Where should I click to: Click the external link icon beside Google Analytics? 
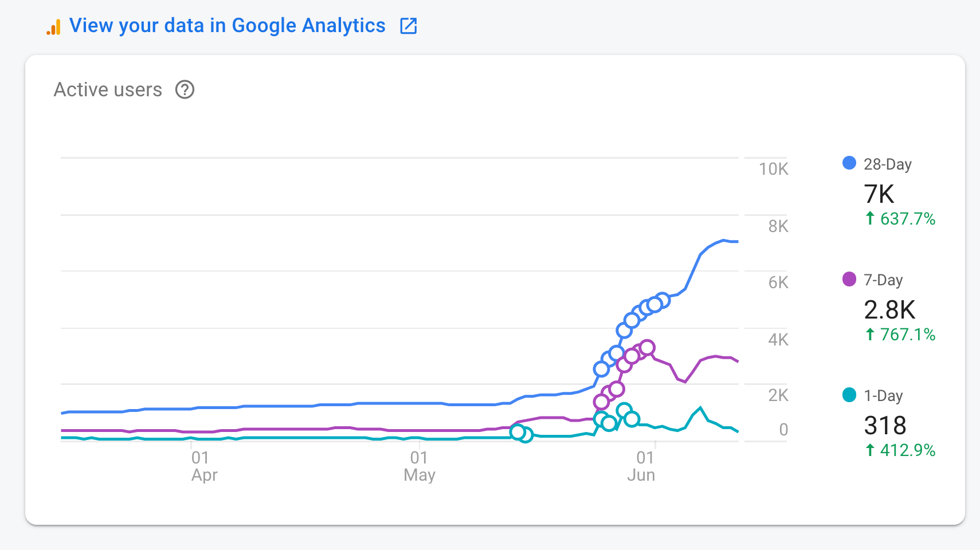pos(408,26)
